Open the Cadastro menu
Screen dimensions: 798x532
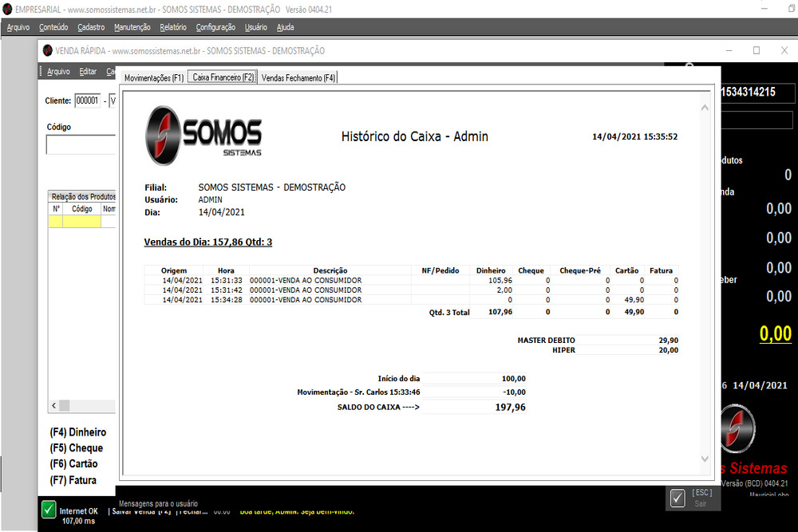91,27
